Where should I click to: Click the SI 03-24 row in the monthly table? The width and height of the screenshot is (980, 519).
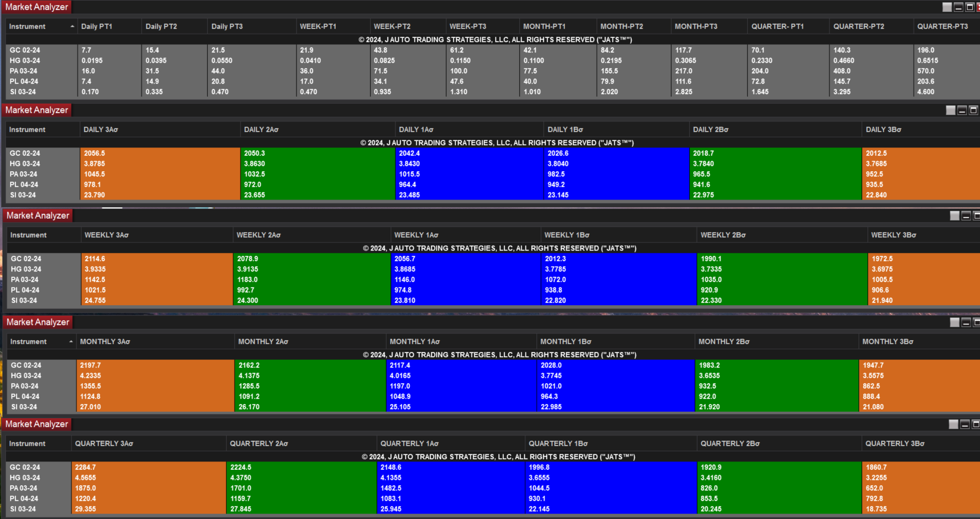493,407
